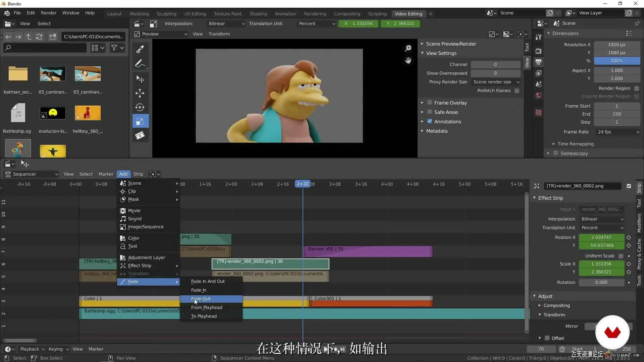The height and width of the screenshot is (362, 644).
Task: Open the Playback popover in timeline footer
Action: click(x=30, y=349)
